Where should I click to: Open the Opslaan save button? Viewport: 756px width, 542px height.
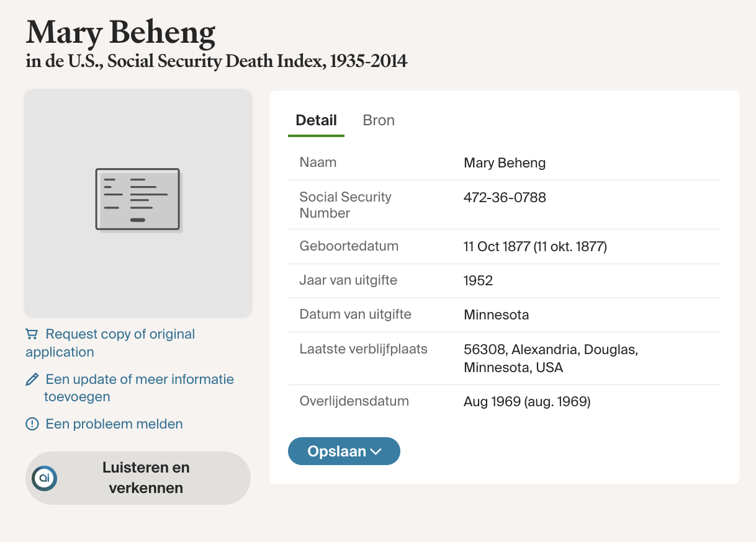tap(337, 451)
